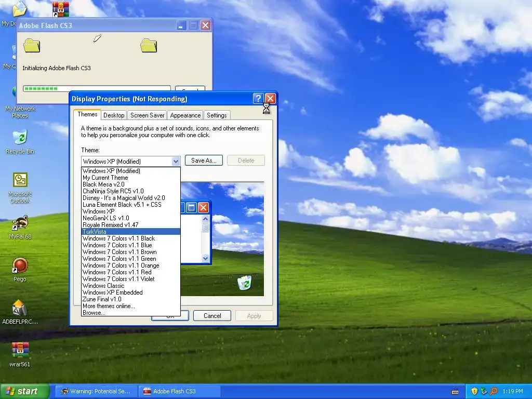Click the left folder icon in Flash installer
This screenshot has width=532, height=399.
click(32, 46)
